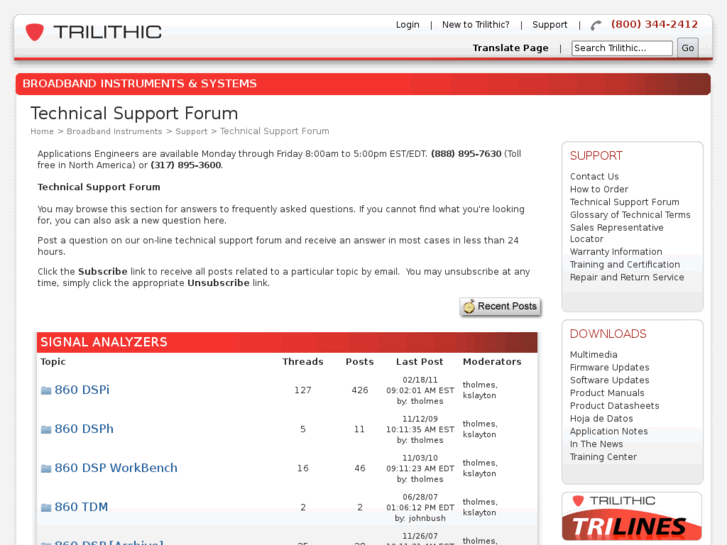Image resolution: width=727 pixels, height=545 pixels.
Task: Go to Home in breadcrumb
Action: click(42, 131)
